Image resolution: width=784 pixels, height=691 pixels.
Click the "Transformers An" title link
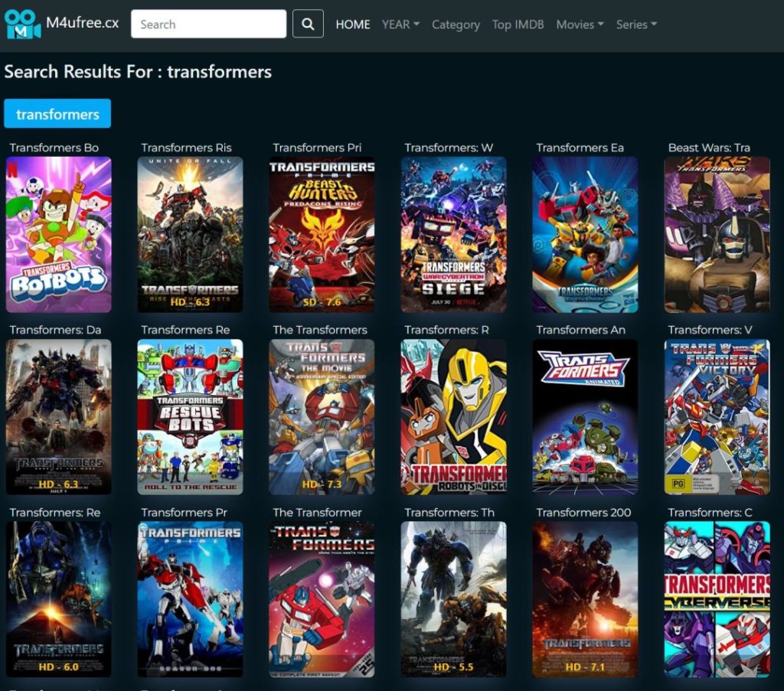(580, 330)
